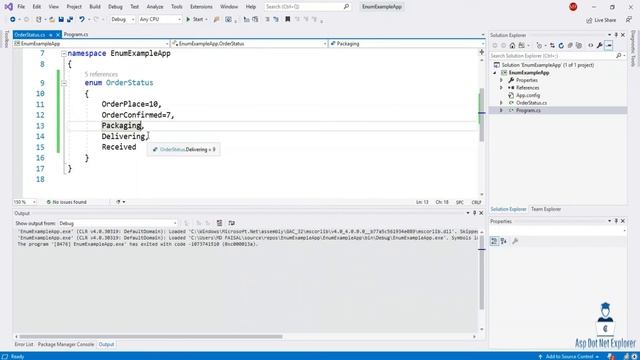Click the Preview Selected Items icon in Solution Explorer

pyautogui.click(x=609, y=45)
